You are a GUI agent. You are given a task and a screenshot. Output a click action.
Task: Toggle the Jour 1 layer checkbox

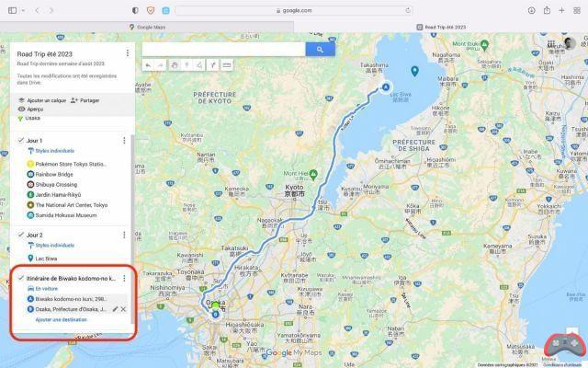(x=21, y=141)
